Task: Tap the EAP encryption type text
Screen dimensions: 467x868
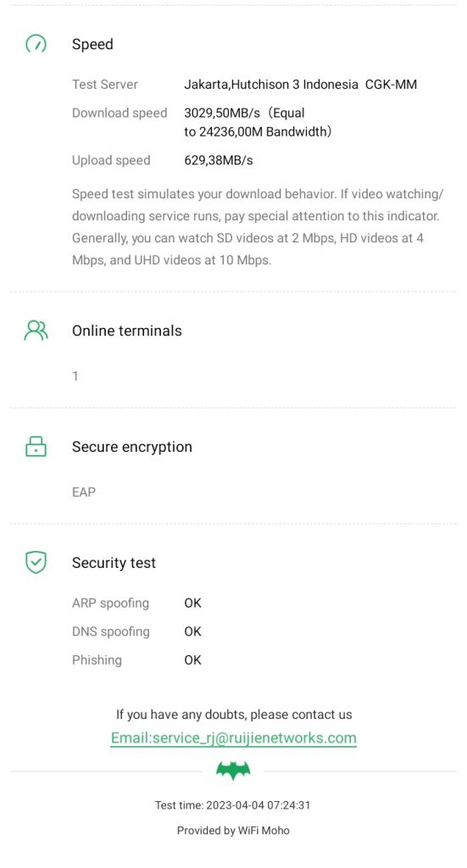Action: click(84, 492)
